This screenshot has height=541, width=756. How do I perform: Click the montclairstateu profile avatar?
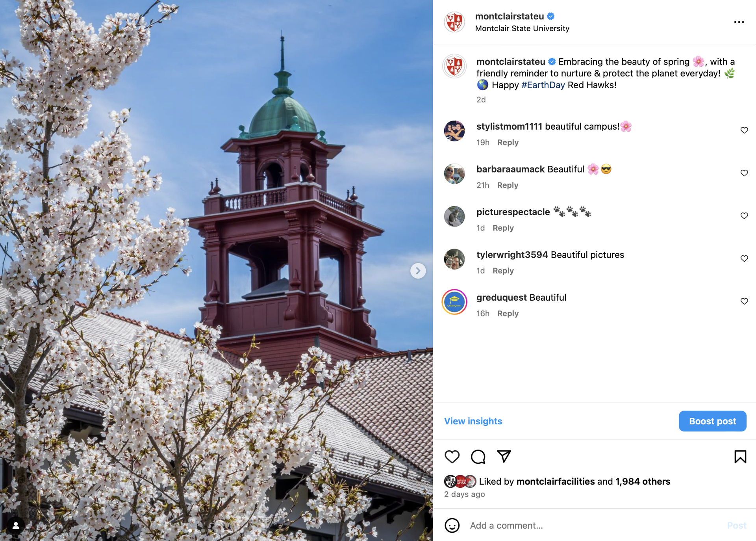point(454,22)
